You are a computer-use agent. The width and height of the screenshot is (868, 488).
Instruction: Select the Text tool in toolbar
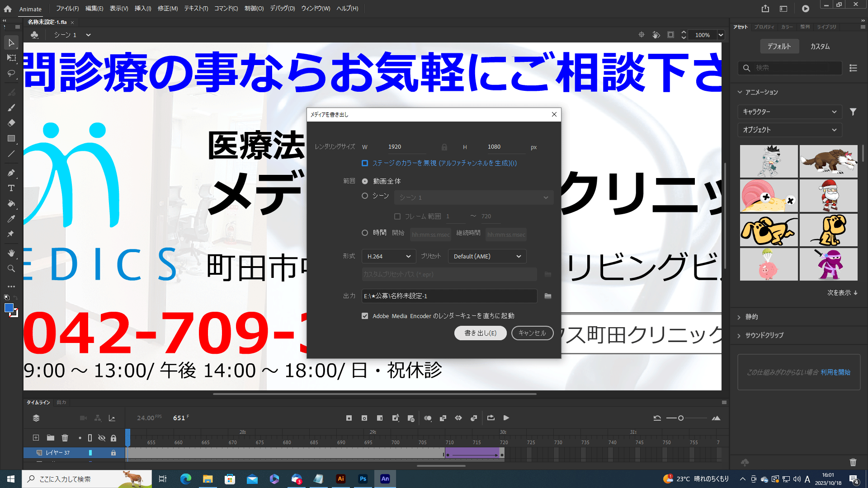coord(11,188)
